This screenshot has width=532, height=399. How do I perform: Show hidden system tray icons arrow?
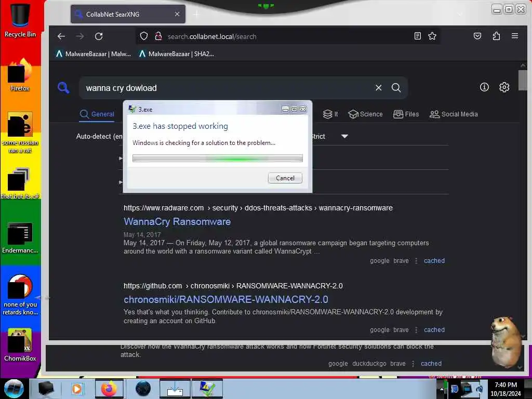click(442, 389)
